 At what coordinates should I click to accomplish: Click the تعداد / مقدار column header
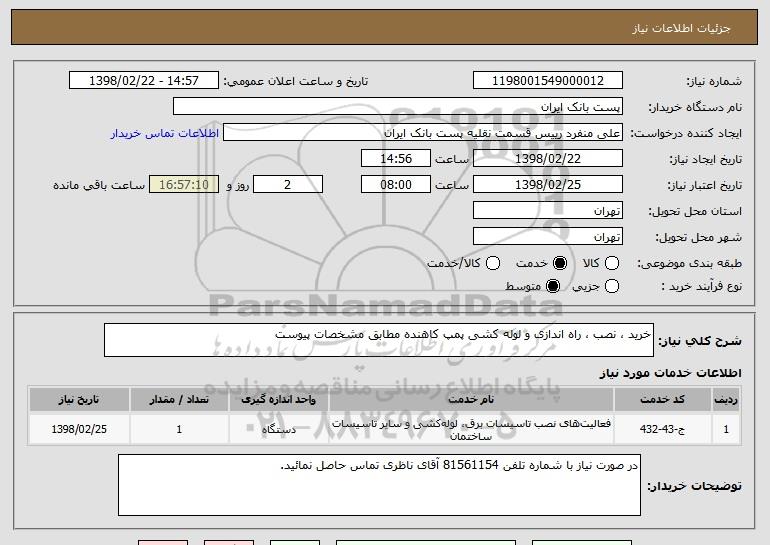(179, 400)
